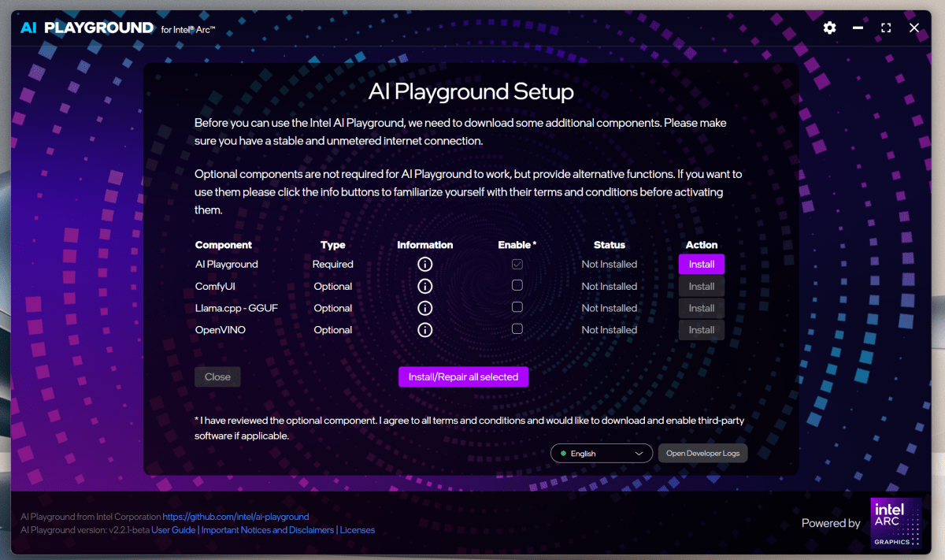Install the AI Playground component
Image resolution: width=945 pixels, height=560 pixels.
(x=702, y=265)
